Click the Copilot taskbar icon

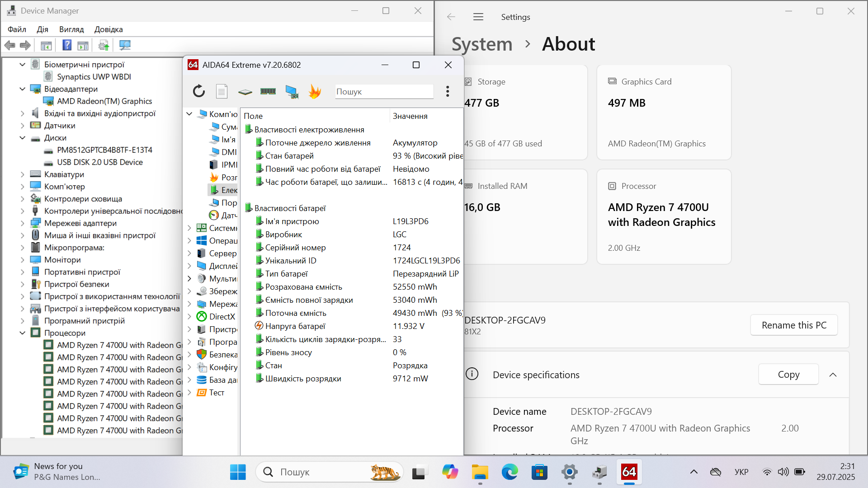[450, 472]
